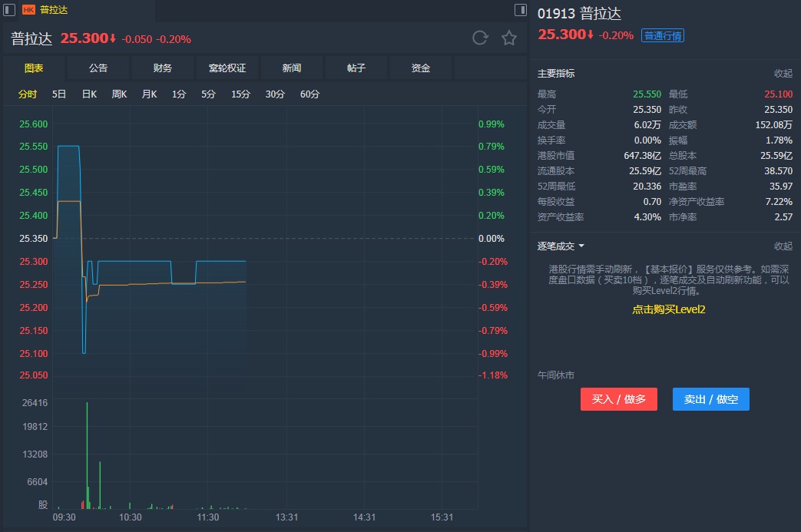Click 点击购买Level2 link

(x=669, y=309)
